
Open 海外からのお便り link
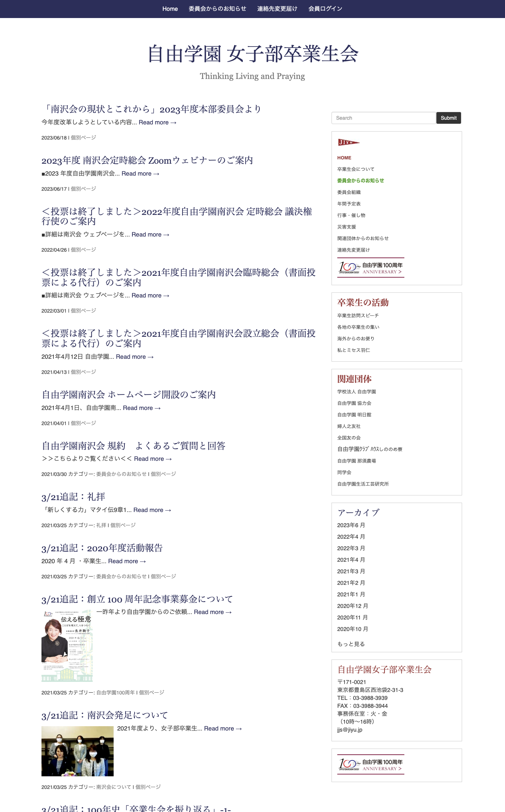click(356, 339)
